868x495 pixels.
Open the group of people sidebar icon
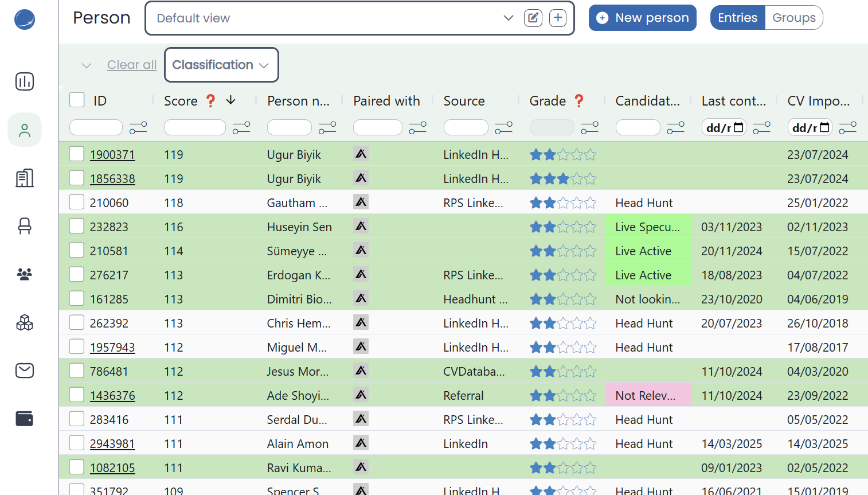click(25, 274)
